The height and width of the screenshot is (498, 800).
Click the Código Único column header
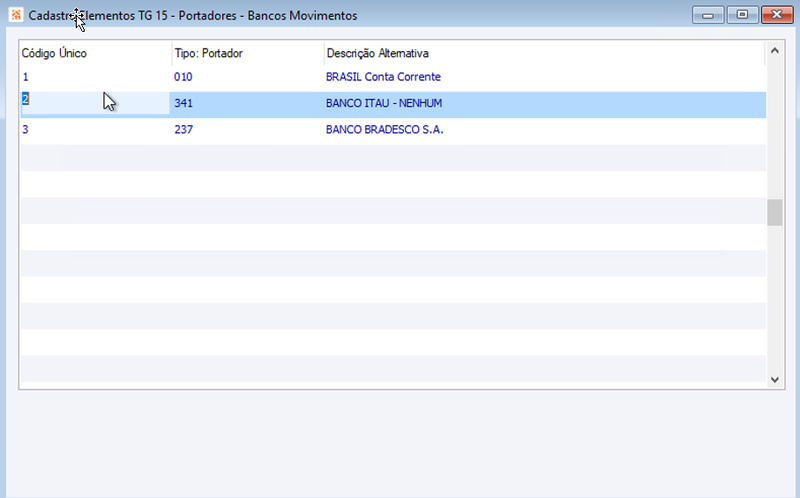95,53
